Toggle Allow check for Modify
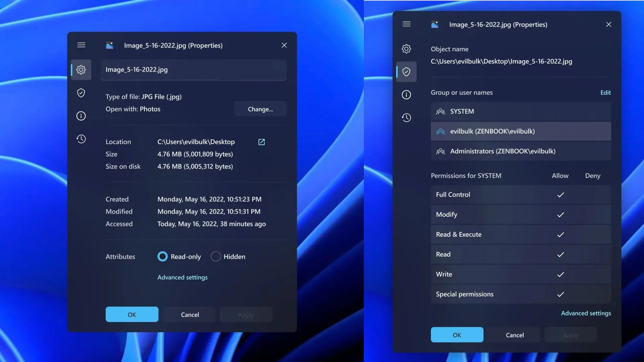Viewport: 644px width, 362px height. [560, 215]
